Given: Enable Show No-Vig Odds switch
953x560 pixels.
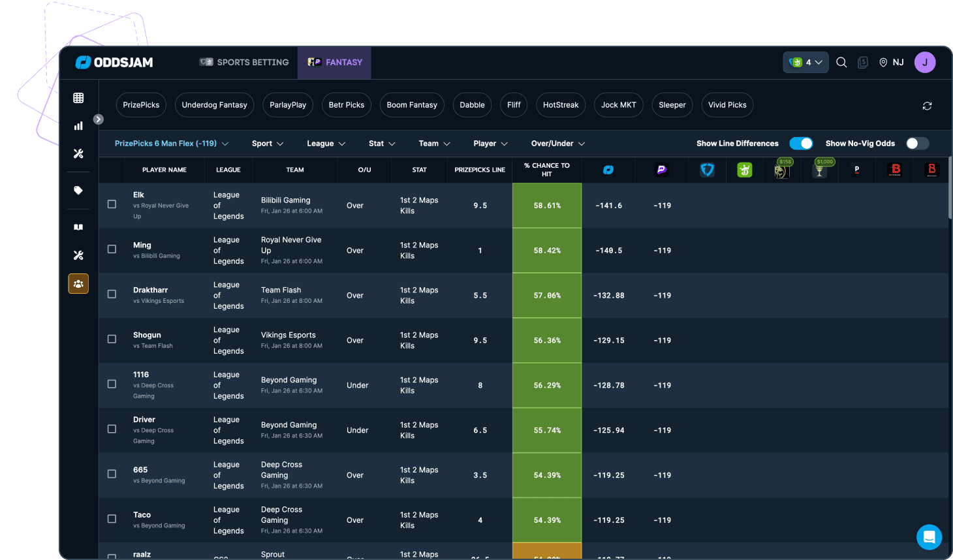Looking at the screenshot, I should 917,144.
